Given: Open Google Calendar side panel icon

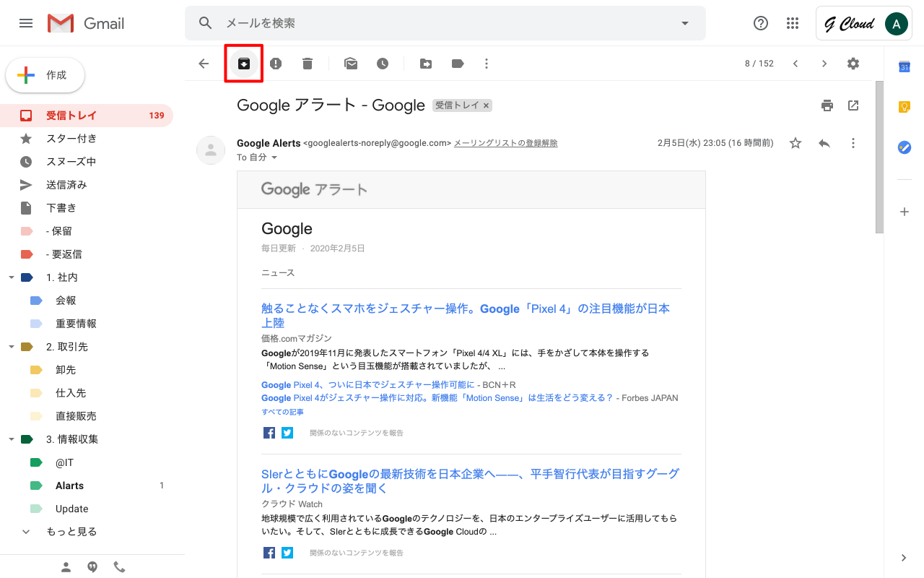Looking at the screenshot, I should 905,66.
